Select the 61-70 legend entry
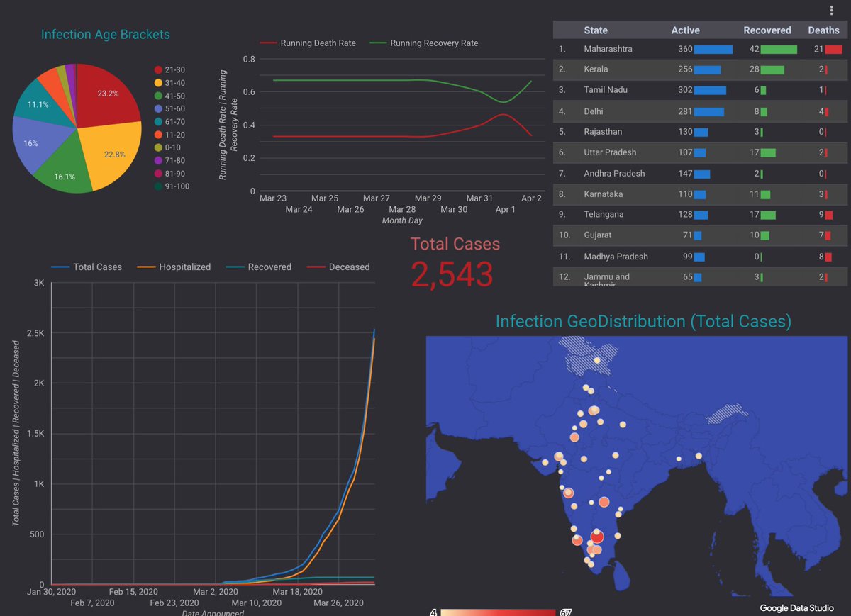 click(x=169, y=121)
